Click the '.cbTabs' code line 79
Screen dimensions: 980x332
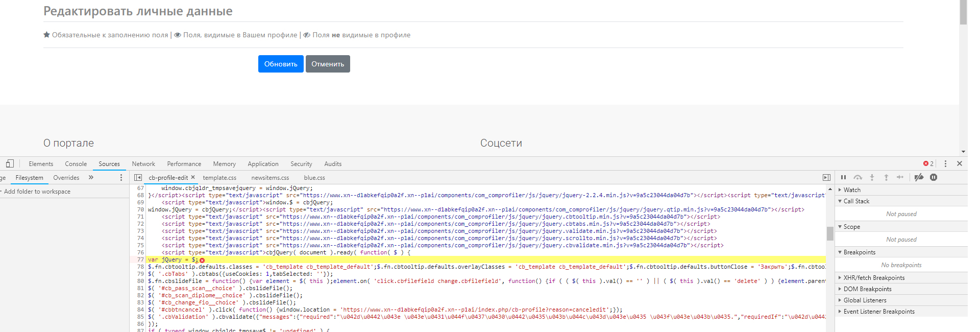coord(240,274)
